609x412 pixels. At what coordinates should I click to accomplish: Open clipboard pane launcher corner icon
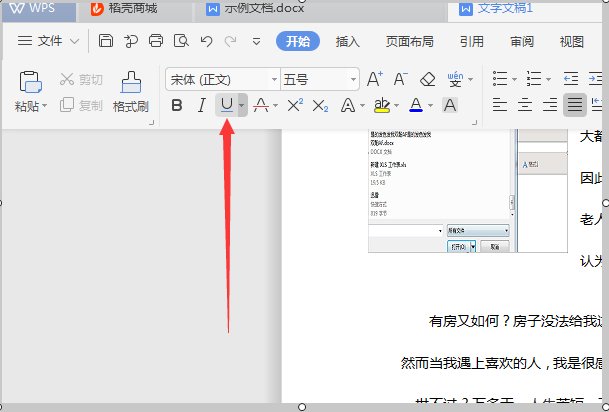151,123
